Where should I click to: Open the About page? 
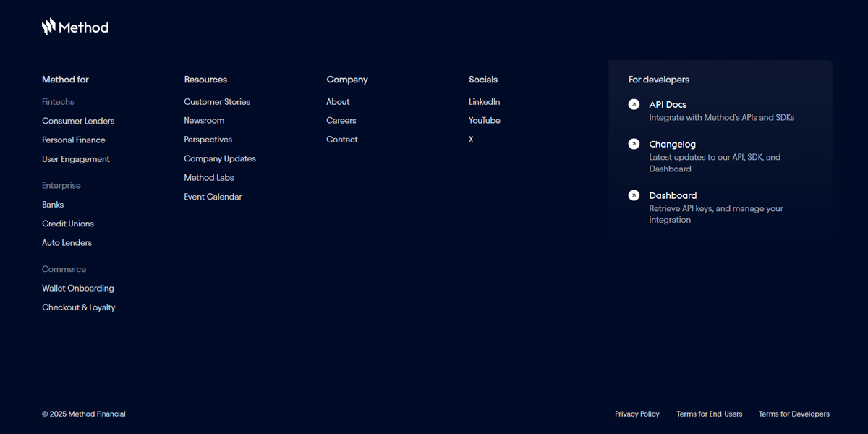[338, 102]
